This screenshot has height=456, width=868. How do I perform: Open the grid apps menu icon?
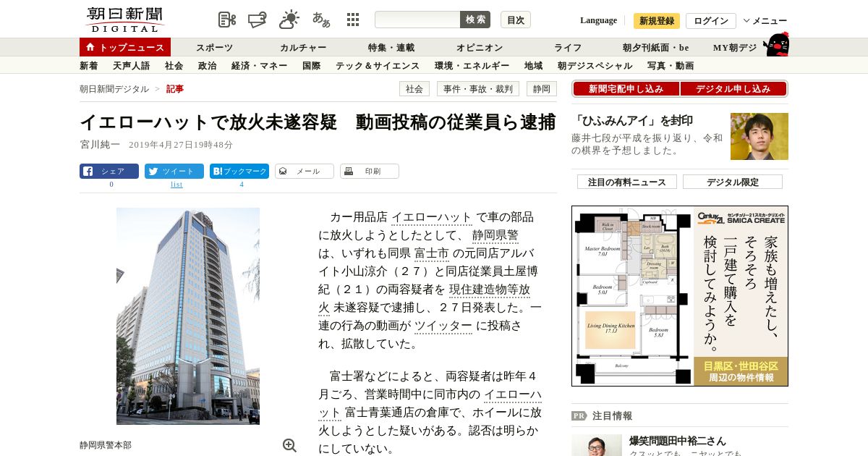pos(353,20)
